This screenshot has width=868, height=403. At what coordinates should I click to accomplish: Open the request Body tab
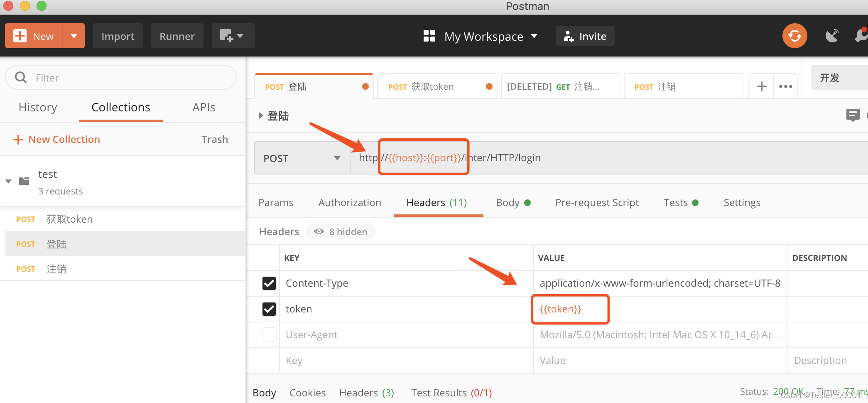513,202
